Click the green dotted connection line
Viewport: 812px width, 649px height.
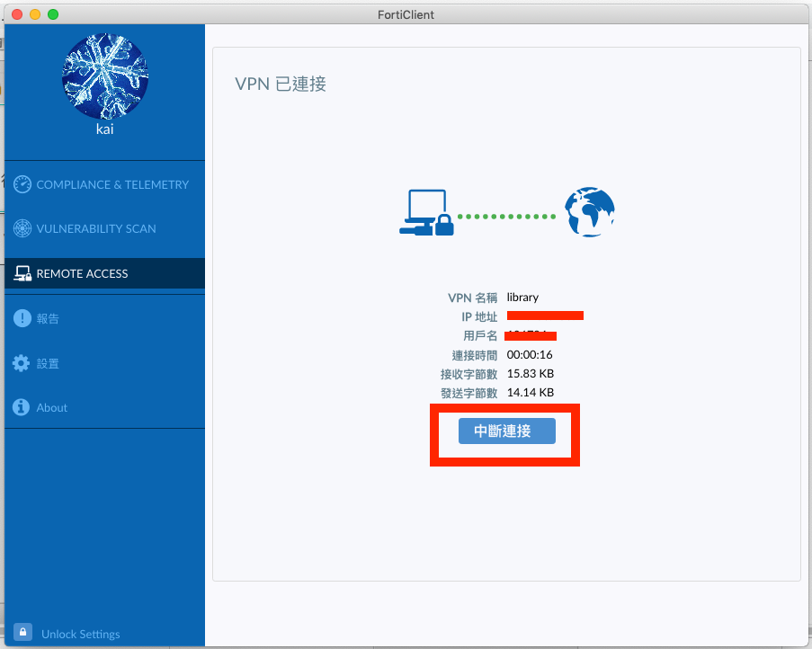507,217
